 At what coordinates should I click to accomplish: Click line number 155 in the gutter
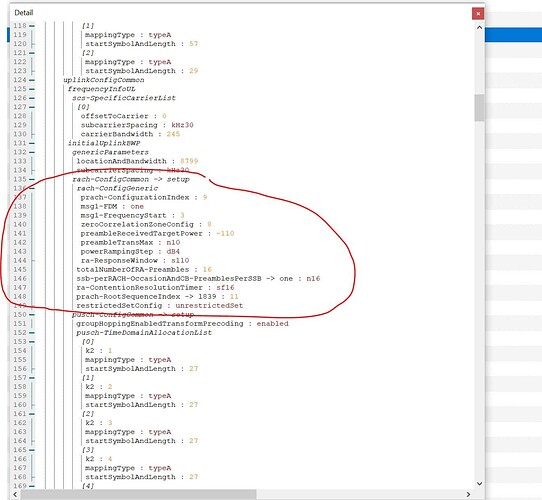20,360
